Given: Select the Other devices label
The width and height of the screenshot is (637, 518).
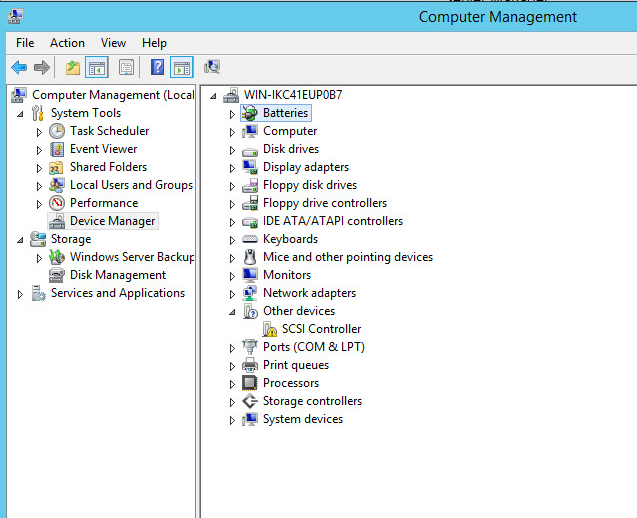Looking at the screenshot, I should click(299, 311).
